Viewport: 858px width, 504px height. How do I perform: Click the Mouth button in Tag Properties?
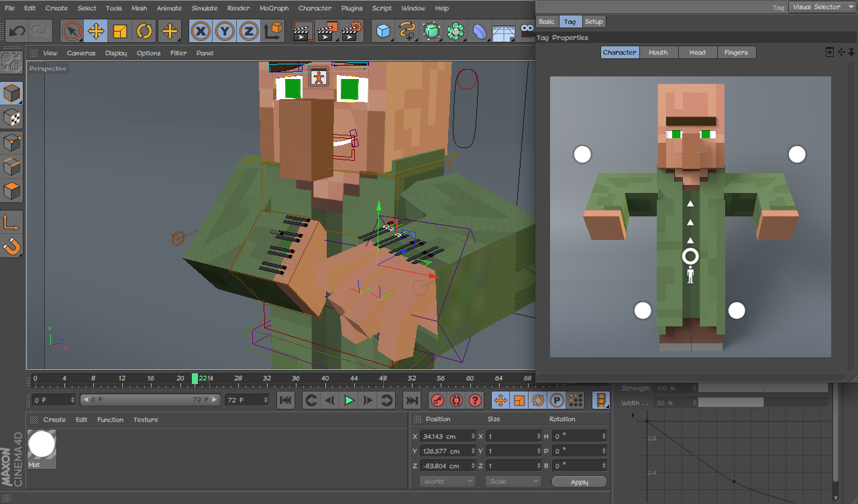(x=658, y=52)
